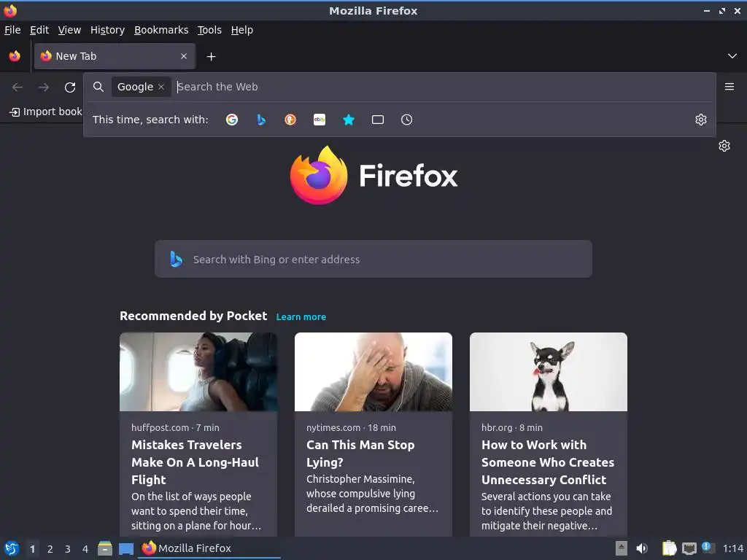Search bookmarks using the star icon

[349, 120]
